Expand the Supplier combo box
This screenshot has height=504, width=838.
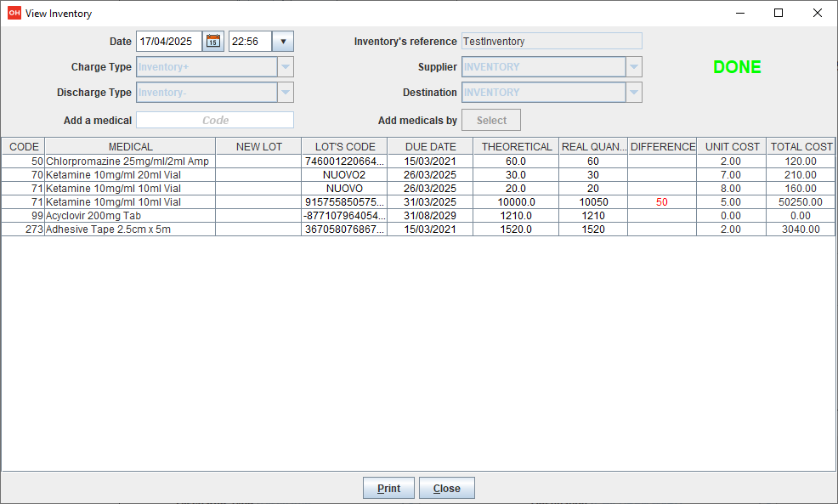tap(633, 67)
